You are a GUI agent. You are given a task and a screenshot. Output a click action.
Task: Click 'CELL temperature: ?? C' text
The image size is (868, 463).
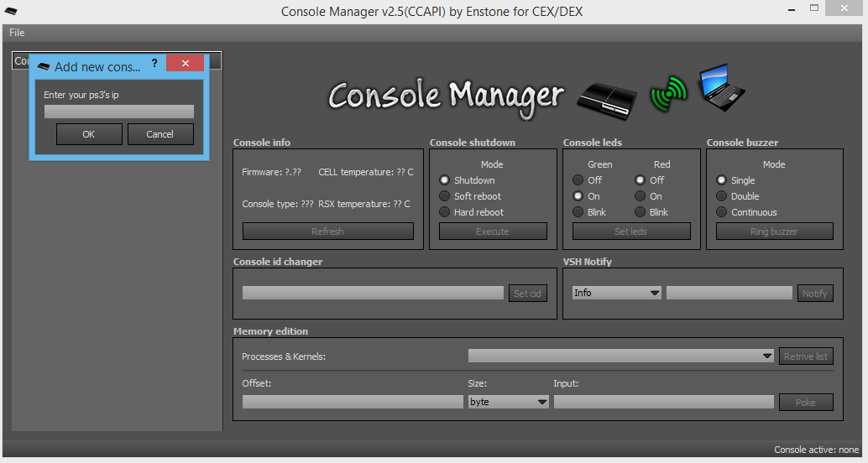coord(366,172)
